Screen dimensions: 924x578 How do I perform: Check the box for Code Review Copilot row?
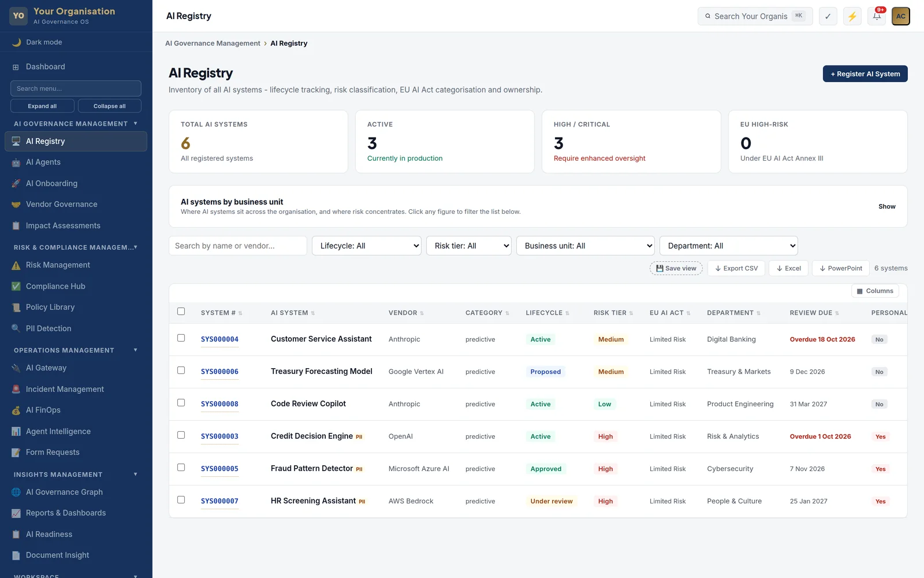tap(181, 403)
